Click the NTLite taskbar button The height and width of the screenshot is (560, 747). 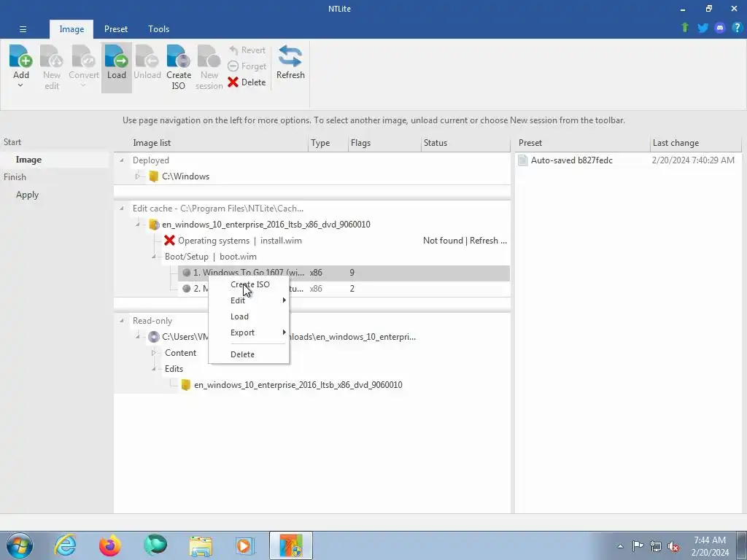(291, 545)
